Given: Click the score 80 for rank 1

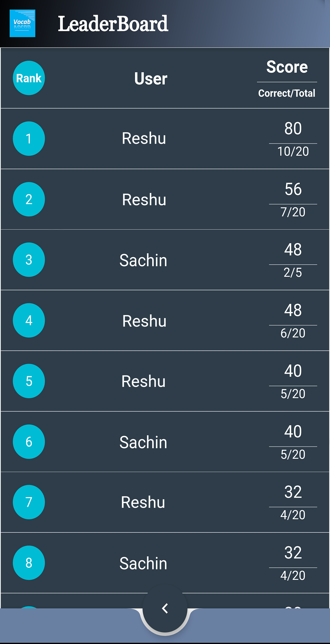Looking at the screenshot, I should click(x=294, y=129).
